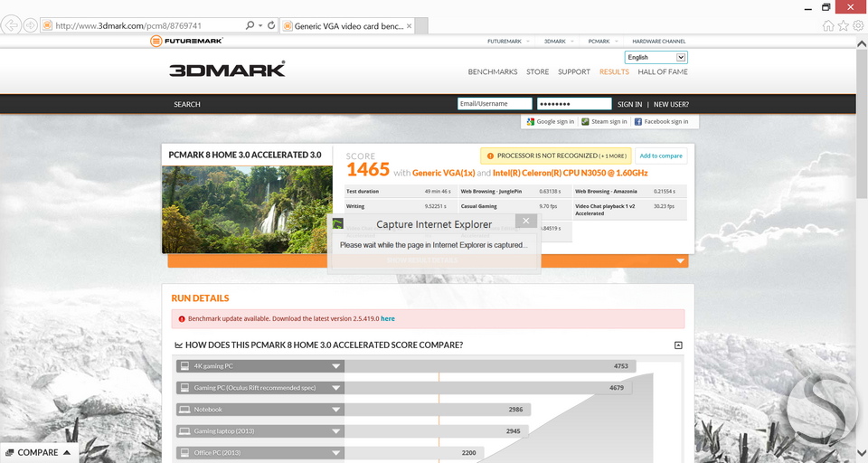Open the FUTUREMARK top menu

pyautogui.click(x=505, y=42)
